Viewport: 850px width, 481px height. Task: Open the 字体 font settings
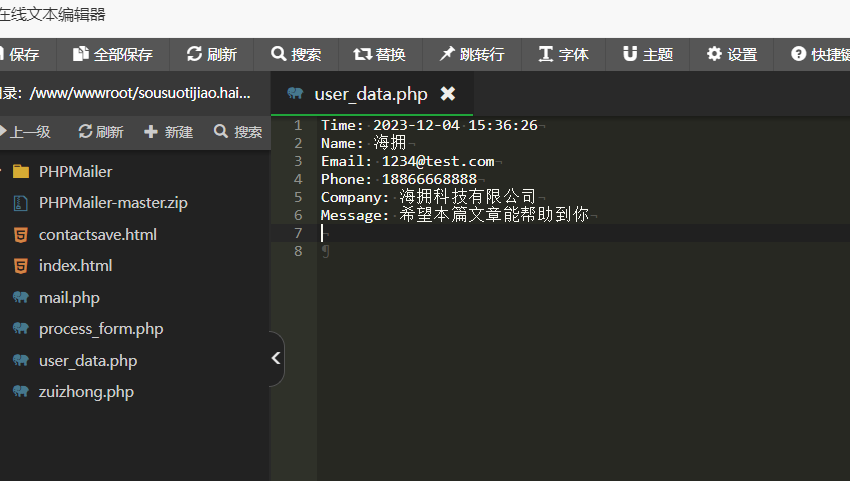pyautogui.click(x=563, y=54)
